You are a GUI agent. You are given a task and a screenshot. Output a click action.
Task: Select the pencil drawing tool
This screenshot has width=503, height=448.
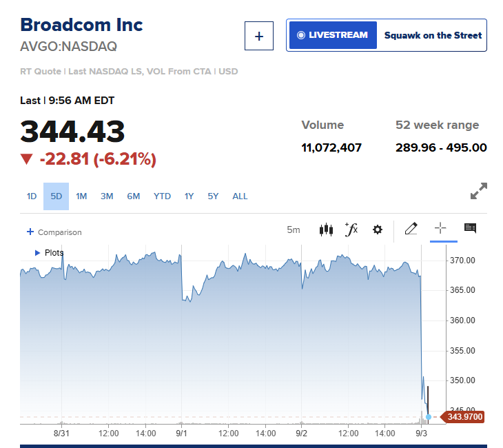pos(411,229)
